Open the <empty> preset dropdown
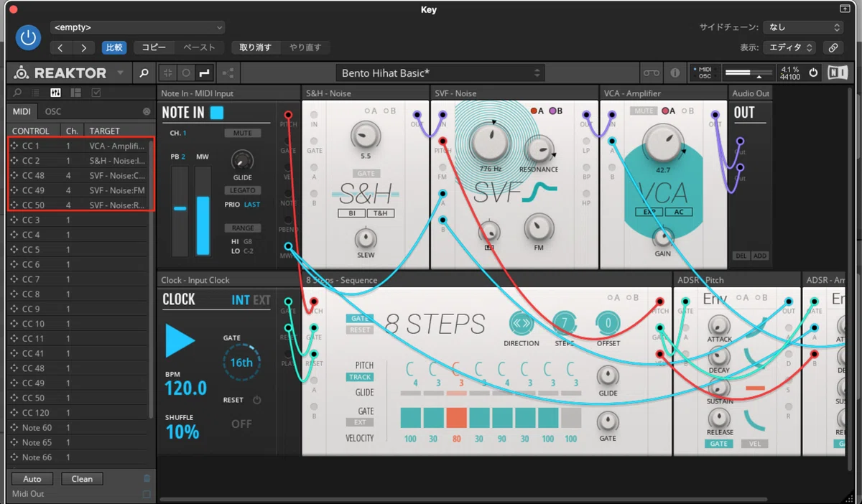The width and height of the screenshot is (862, 504). pyautogui.click(x=137, y=27)
